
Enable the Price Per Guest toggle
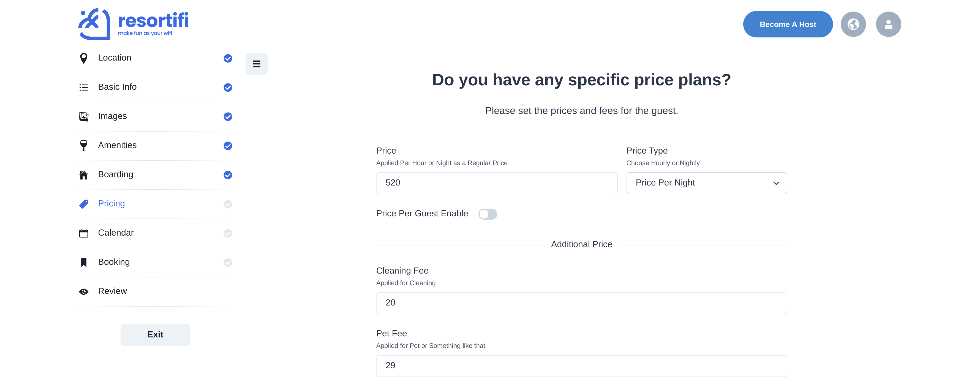[487, 214]
